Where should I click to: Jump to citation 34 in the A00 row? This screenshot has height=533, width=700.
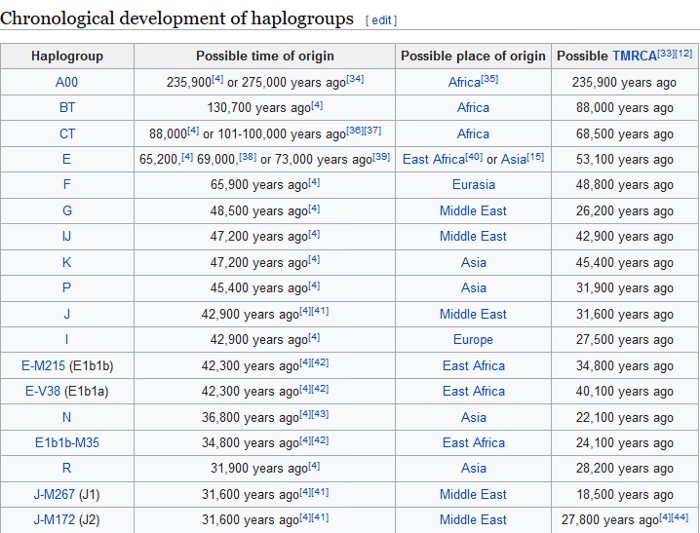click(355, 79)
